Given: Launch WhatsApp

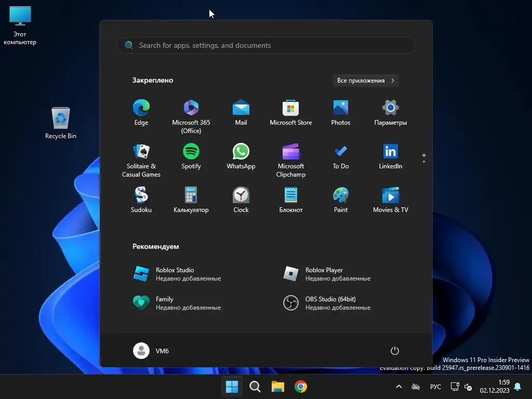Looking at the screenshot, I should click(241, 157).
